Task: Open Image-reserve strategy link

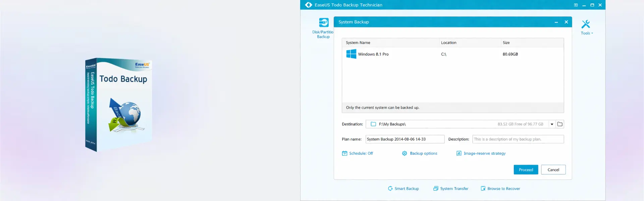Action: [484, 153]
